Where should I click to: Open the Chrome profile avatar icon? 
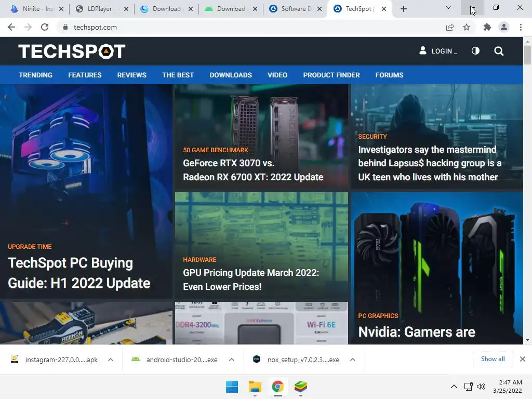click(504, 27)
